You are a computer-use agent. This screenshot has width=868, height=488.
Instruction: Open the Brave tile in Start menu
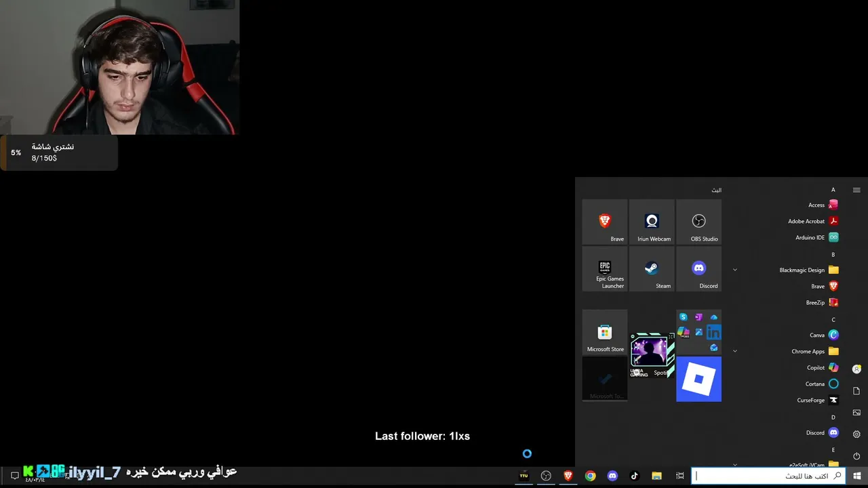point(604,222)
